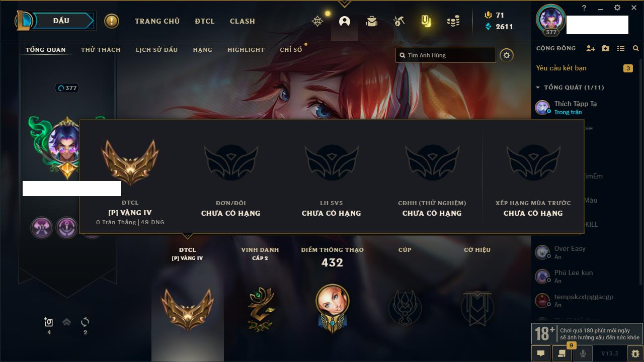Click the Tìm Anh Hùng search field

(446, 55)
